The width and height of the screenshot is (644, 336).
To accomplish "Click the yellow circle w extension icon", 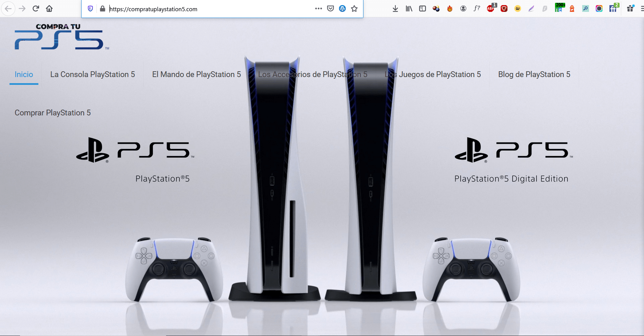I will click(x=518, y=8).
